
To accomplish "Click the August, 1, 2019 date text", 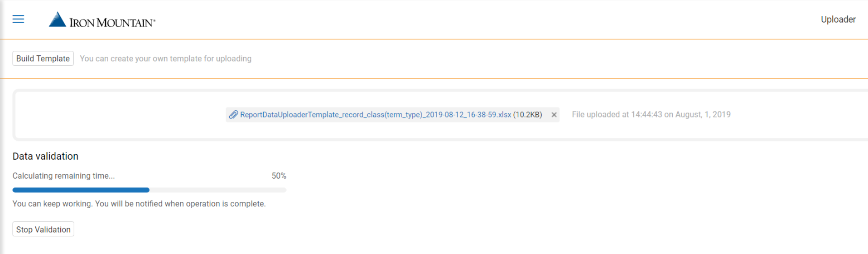I will click(x=703, y=115).
